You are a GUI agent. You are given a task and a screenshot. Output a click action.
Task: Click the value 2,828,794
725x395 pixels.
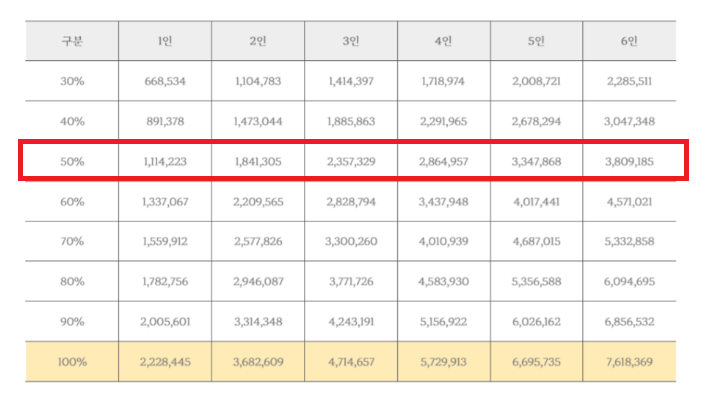tap(351, 202)
